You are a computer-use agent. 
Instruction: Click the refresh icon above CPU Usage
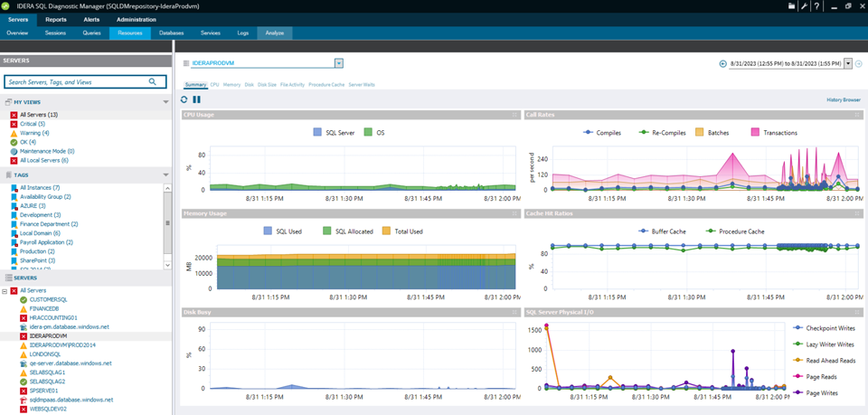click(x=184, y=99)
